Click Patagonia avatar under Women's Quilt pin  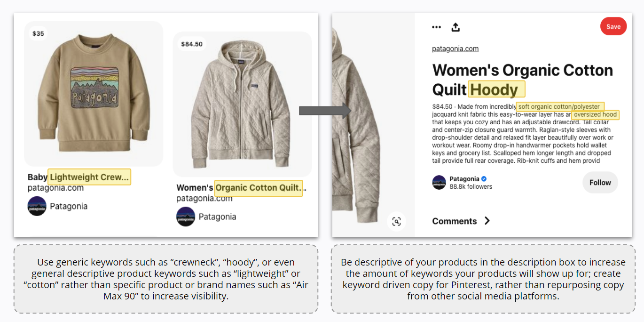coord(185,217)
